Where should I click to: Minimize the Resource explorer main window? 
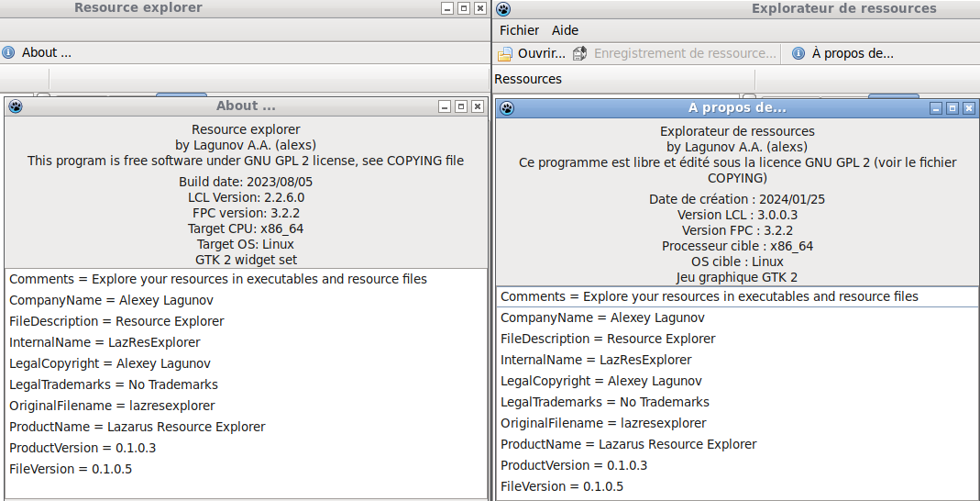pyautogui.click(x=446, y=8)
